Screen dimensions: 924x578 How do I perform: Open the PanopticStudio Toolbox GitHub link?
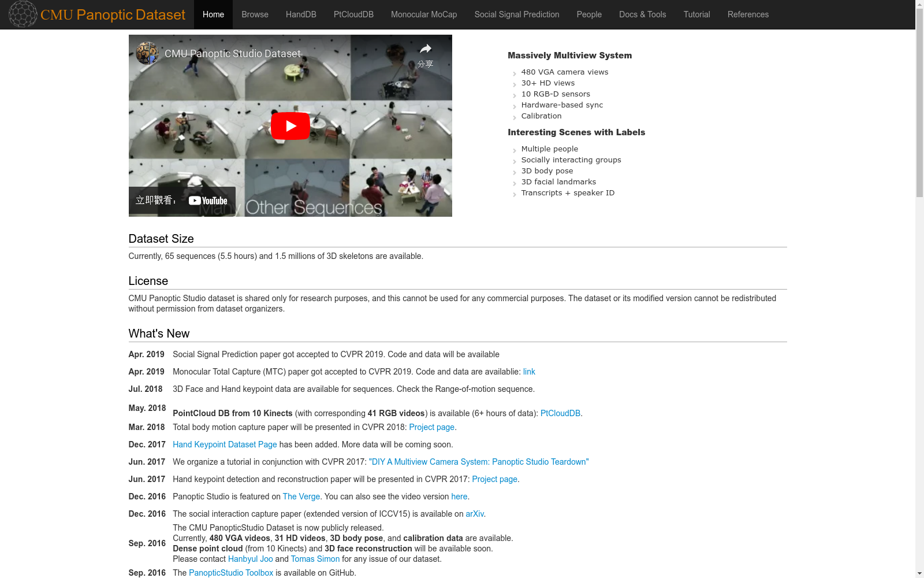[231, 573]
